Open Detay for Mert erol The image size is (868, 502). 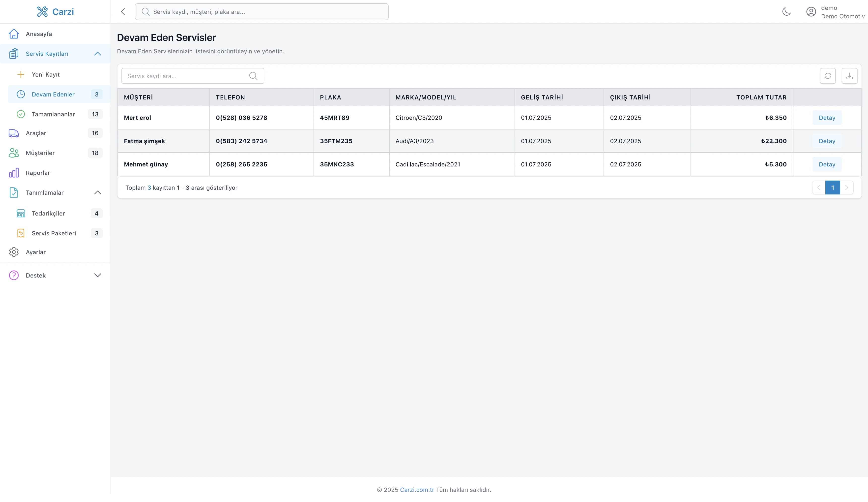pos(827,118)
